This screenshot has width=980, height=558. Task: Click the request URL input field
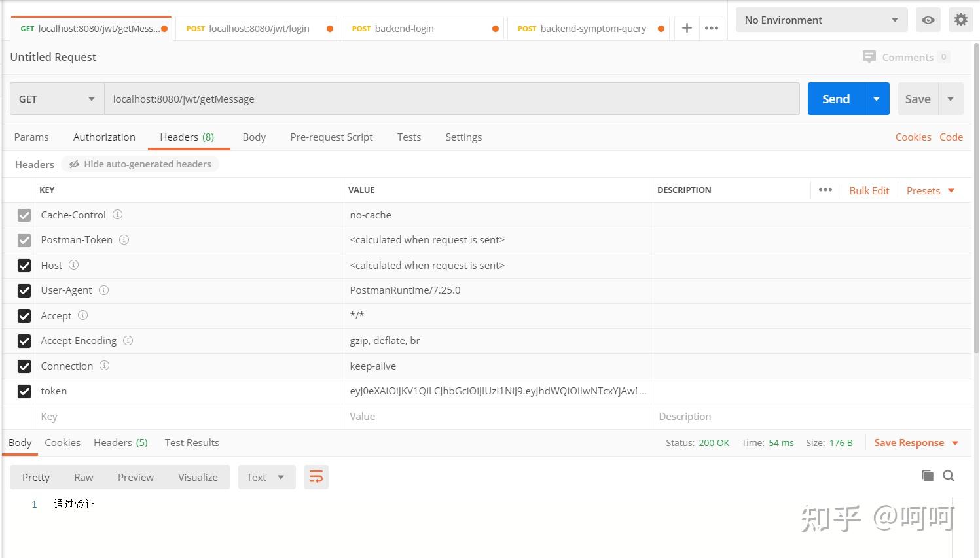(x=452, y=99)
